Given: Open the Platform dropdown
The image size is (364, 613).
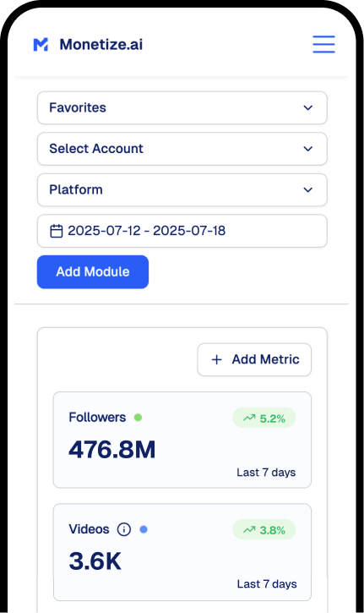Looking at the screenshot, I should (182, 190).
